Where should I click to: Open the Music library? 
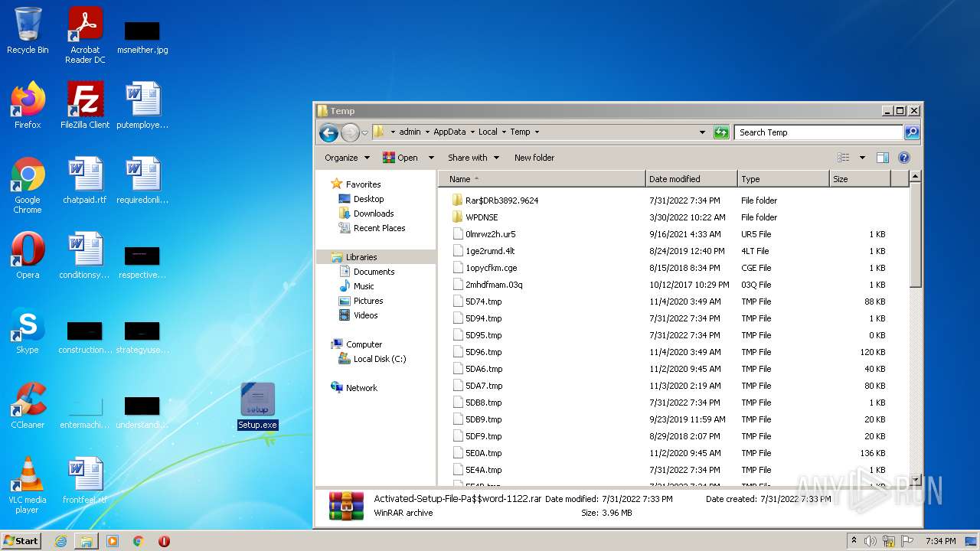(364, 286)
